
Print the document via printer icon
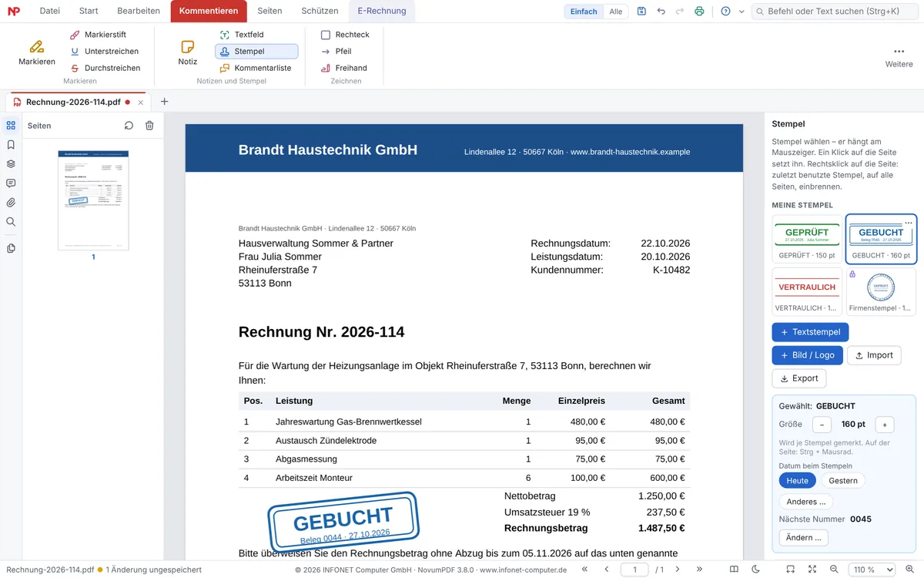[x=699, y=12]
